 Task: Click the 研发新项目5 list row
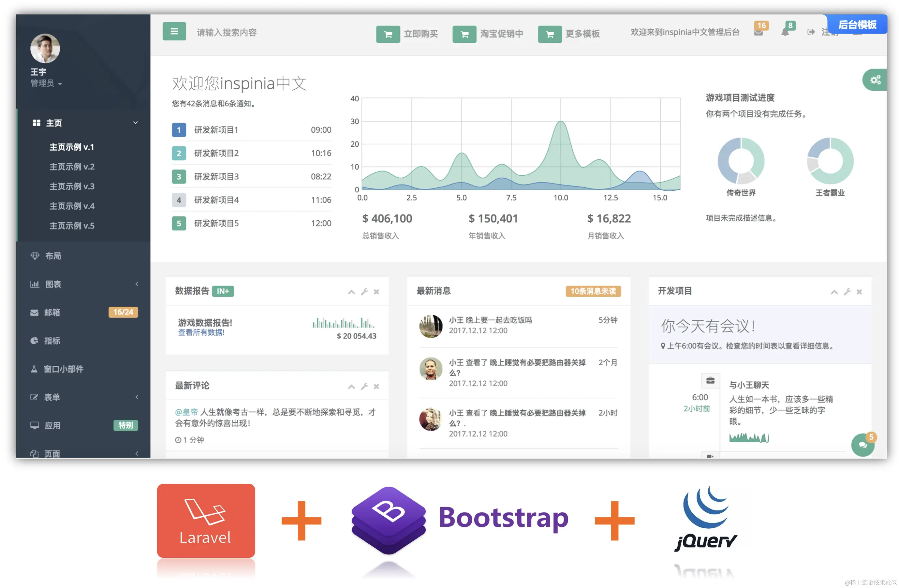(252, 223)
